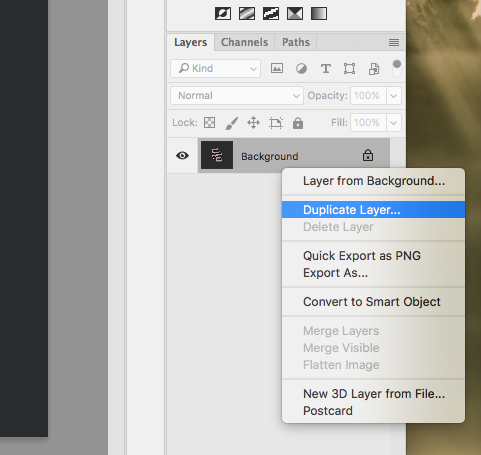
Task: Click the shape layer filter icon
Action: point(349,69)
